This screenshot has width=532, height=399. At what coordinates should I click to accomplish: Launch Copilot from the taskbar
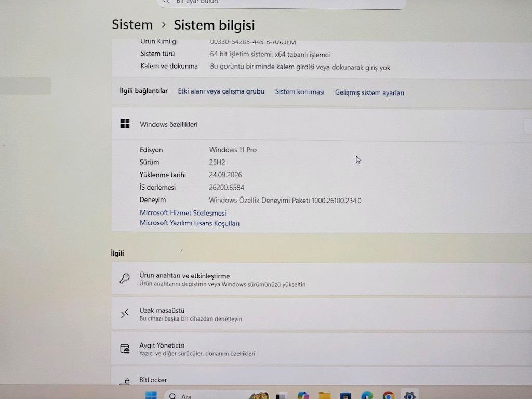pos(303,395)
